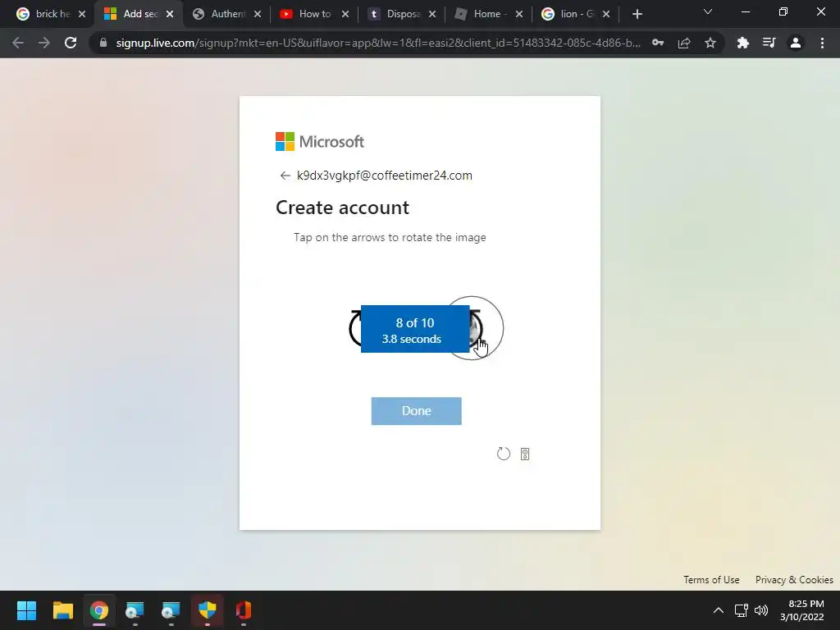Open the Privacy & Cookies link

tap(794, 580)
